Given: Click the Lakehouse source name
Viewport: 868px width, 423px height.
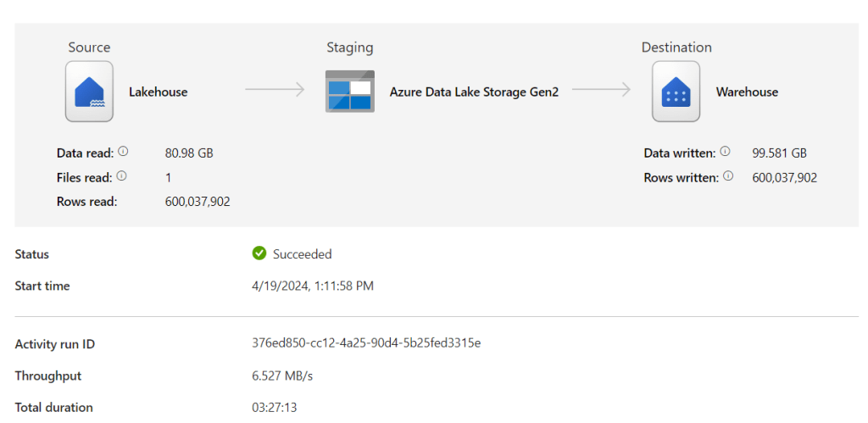Looking at the screenshot, I should [x=158, y=92].
